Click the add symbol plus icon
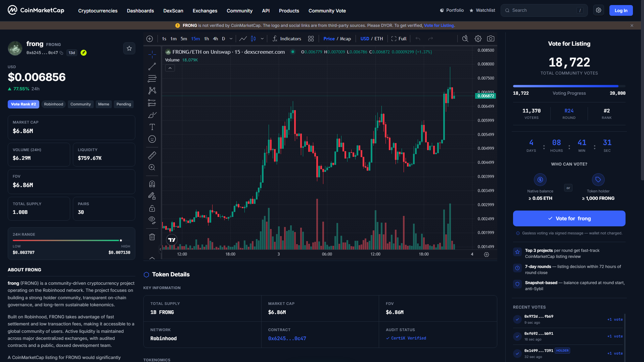This screenshot has width=644, height=362. (150, 39)
